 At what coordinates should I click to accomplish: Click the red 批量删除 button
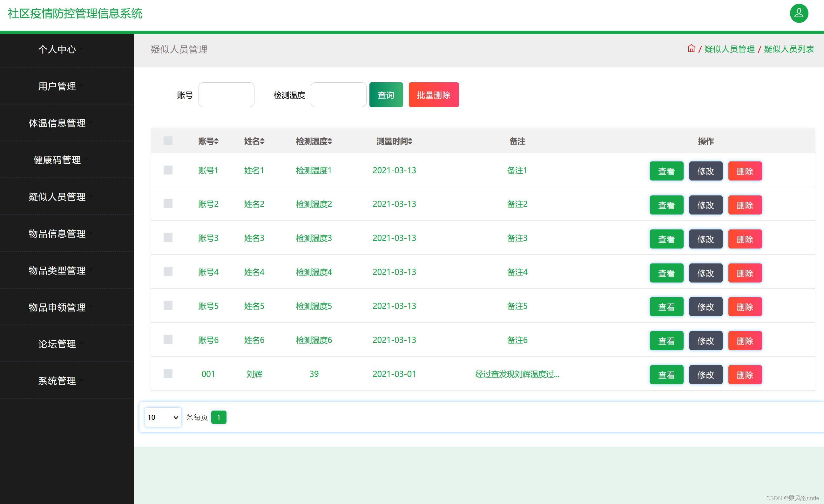(433, 95)
